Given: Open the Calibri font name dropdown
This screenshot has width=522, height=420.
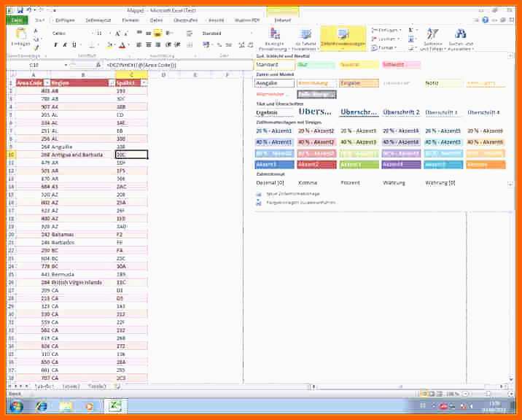Looking at the screenshot, I should pyautogui.click(x=92, y=34).
